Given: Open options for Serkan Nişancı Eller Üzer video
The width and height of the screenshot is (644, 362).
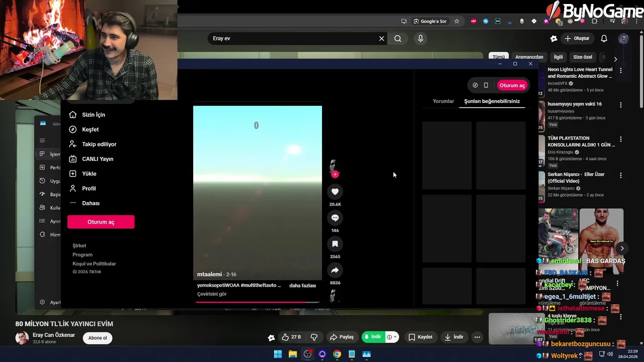Looking at the screenshot, I should [621, 175].
